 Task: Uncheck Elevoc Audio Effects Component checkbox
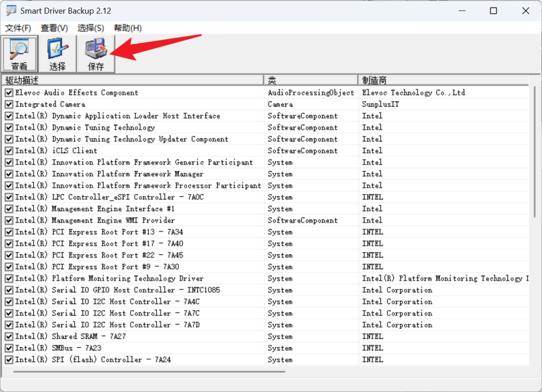pos(10,93)
